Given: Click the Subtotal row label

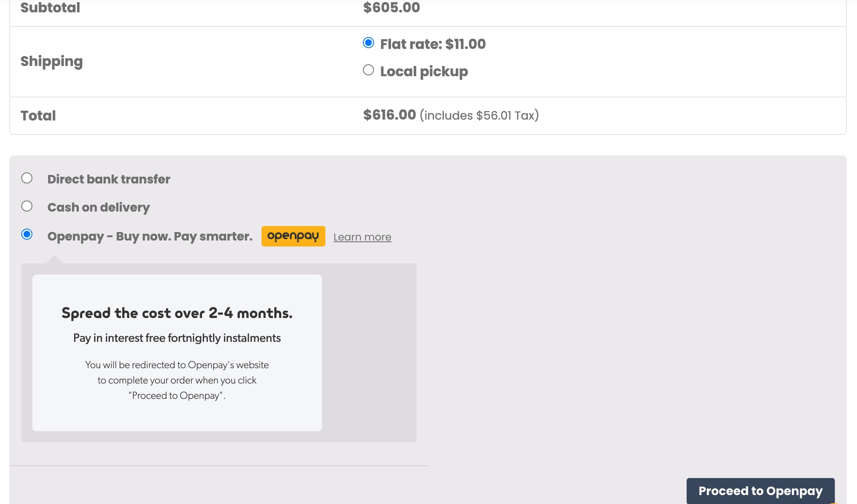Looking at the screenshot, I should click(50, 7).
